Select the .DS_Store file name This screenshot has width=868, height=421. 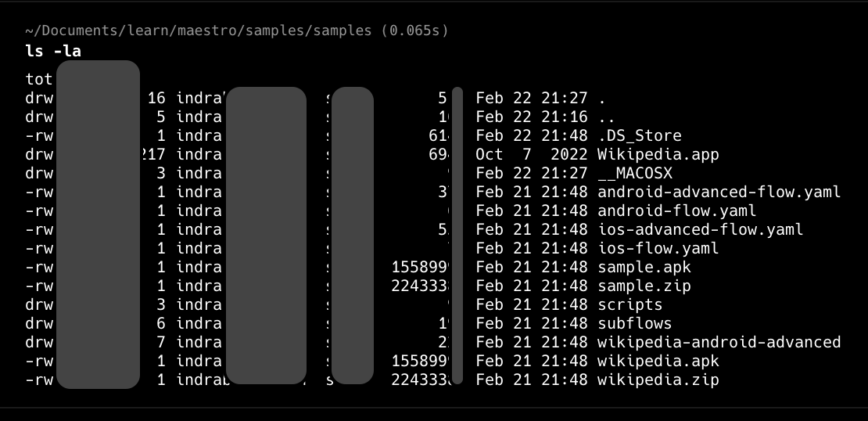click(639, 135)
